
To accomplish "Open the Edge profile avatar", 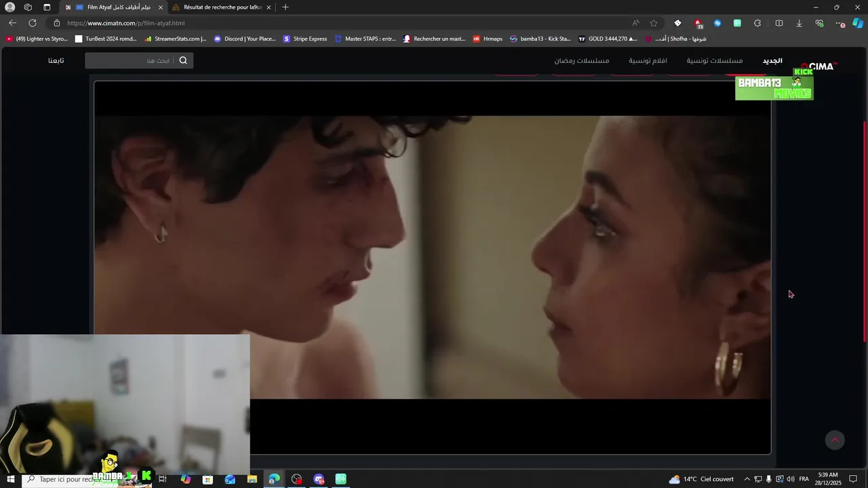I will point(9,7).
